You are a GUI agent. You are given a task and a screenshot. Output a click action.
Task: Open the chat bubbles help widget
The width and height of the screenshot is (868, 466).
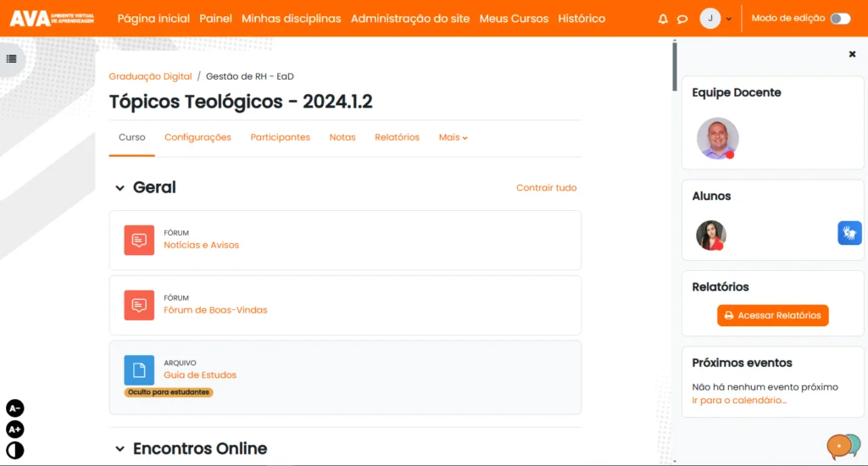tap(843, 446)
